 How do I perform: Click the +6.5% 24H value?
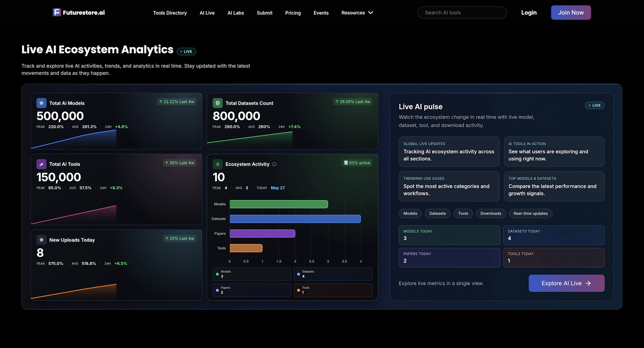(121, 264)
